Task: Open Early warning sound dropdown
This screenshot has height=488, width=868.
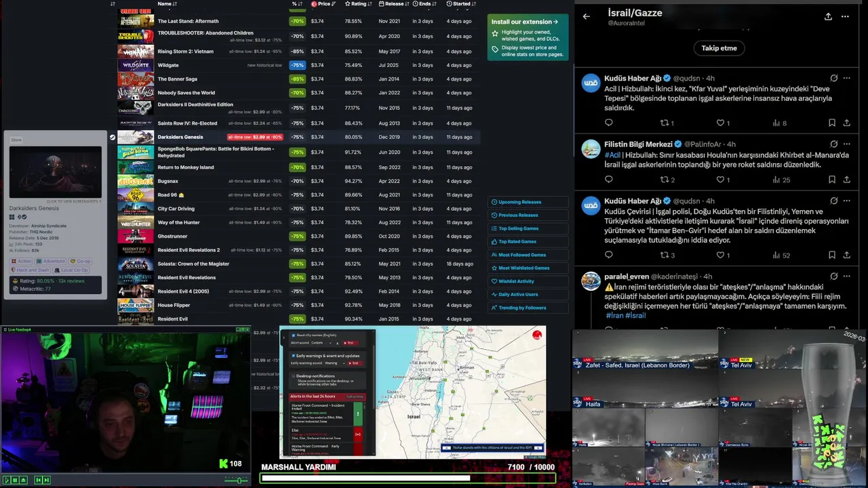Action: 335,363
